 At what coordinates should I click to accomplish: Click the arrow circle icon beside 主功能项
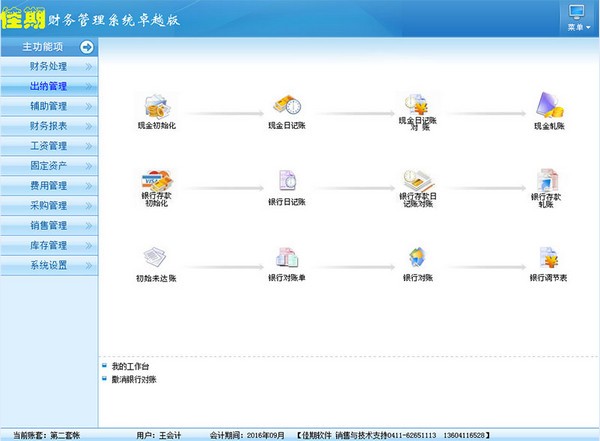pyautogui.click(x=86, y=47)
